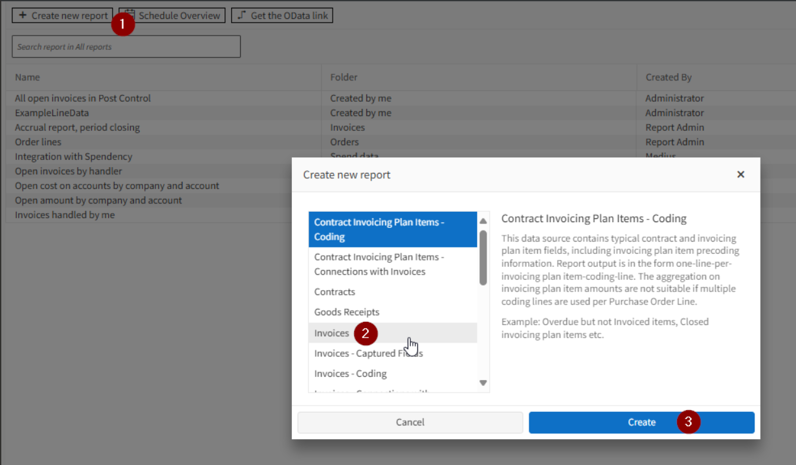
Task: Get the OData link
Action: point(282,15)
